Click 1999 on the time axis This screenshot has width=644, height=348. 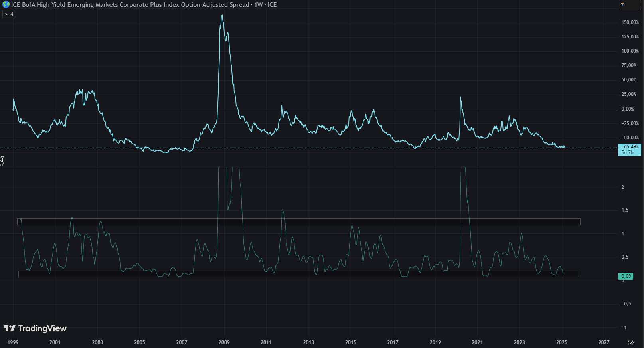13,342
